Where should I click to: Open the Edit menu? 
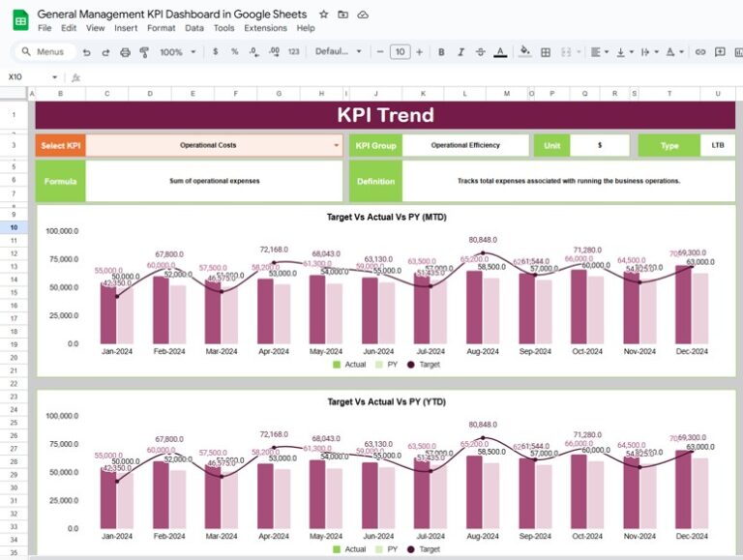69,28
